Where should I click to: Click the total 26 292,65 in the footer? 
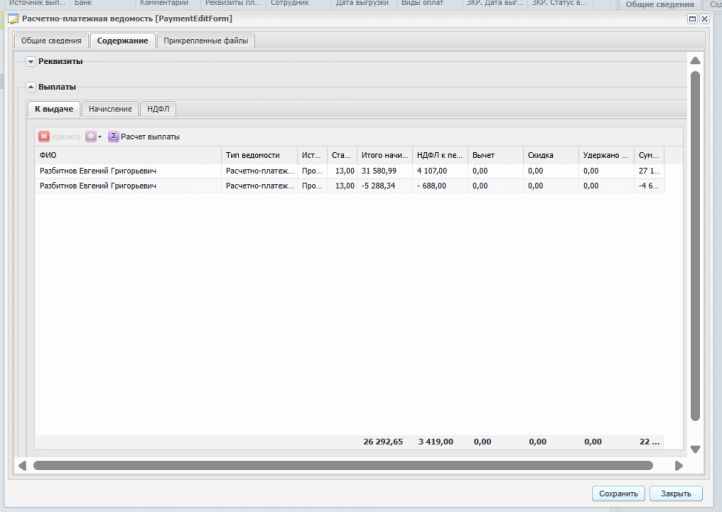point(383,442)
